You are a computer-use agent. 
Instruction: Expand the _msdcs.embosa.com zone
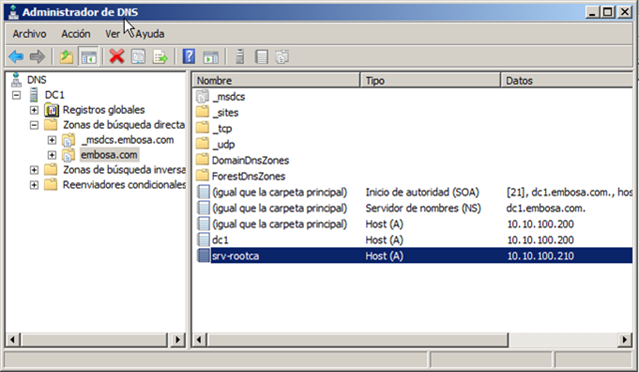click(52, 140)
